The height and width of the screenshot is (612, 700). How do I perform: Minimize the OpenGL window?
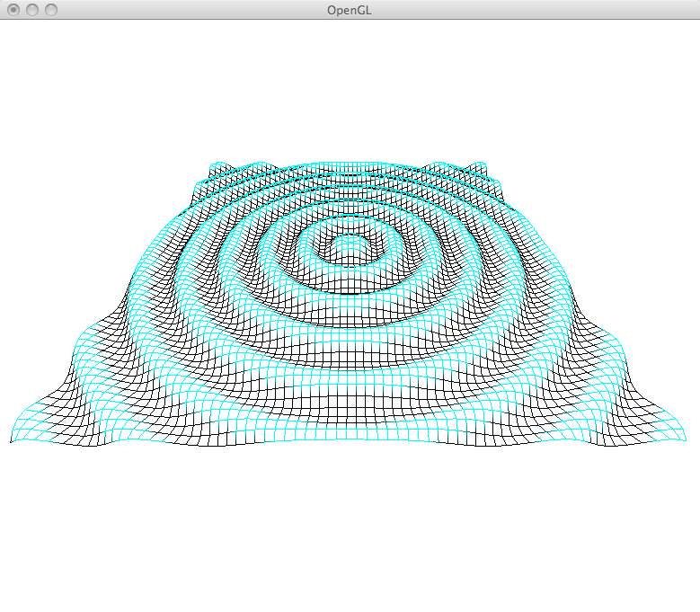pyautogui.click(x=32, y=10)
